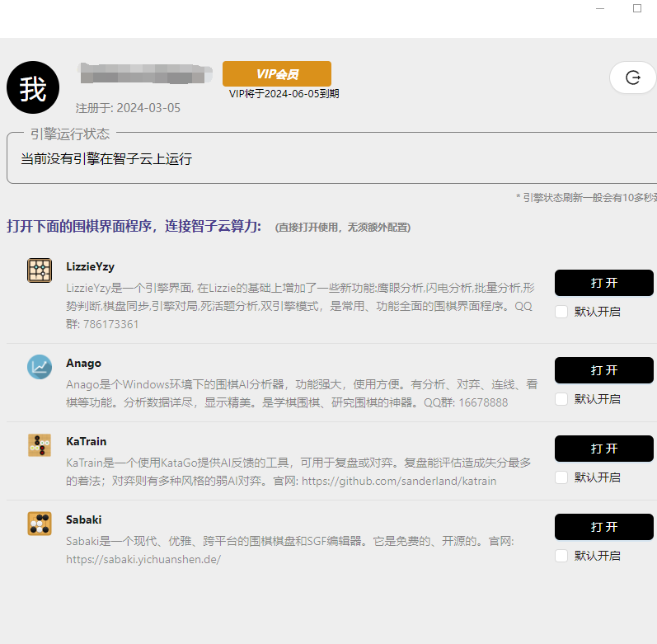
Task: Minimize the application window
Action: coord(600,8)
